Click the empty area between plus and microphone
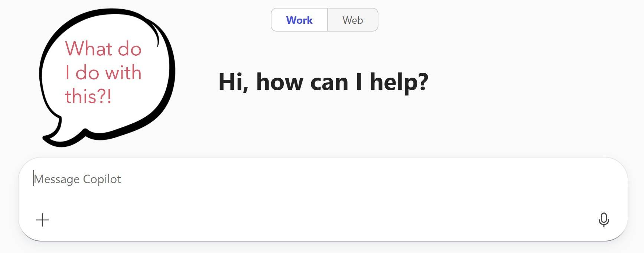 [322, 220]
